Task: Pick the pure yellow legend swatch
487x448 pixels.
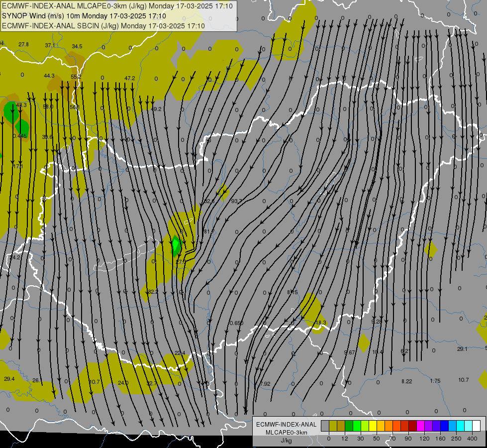Action: pos(373,426)
